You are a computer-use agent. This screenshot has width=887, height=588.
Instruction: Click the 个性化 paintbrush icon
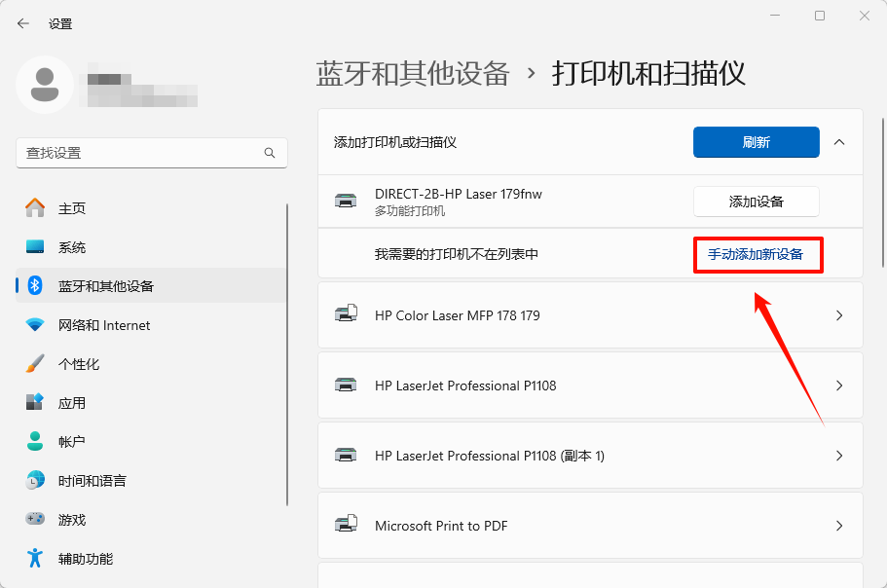(x=35, y=364)
